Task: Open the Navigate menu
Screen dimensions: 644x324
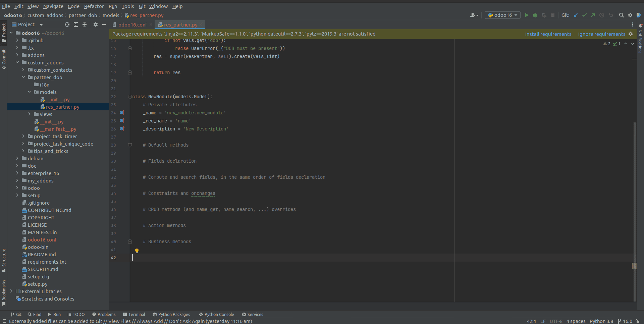Action: tap(53, 6)
